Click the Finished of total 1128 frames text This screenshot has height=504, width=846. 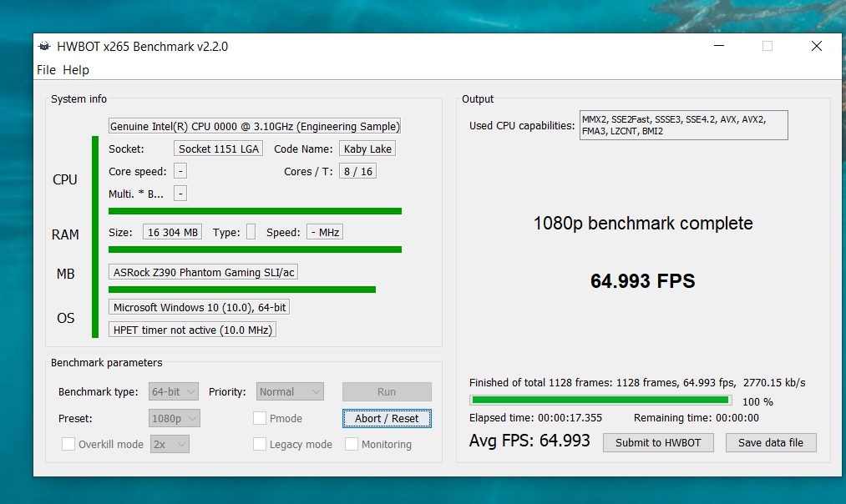click(x=637, y=383)
